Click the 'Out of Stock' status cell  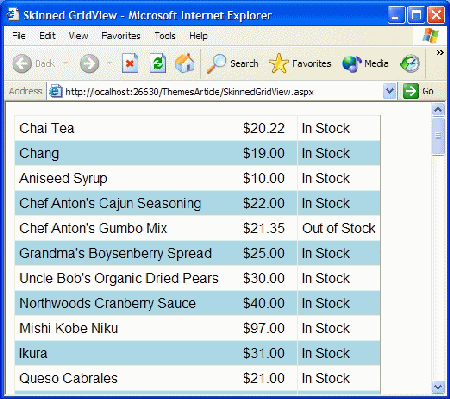(339, 228)
